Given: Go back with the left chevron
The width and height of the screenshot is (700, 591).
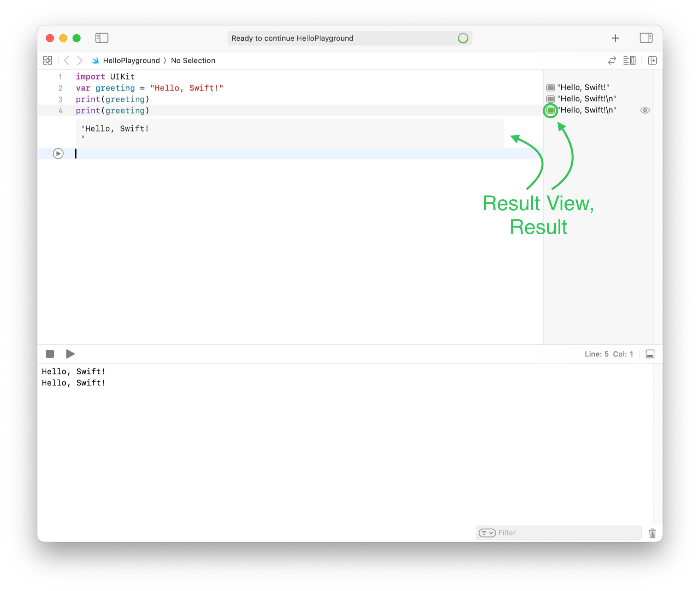Looking at the screenshot, I should coord(66,61).
